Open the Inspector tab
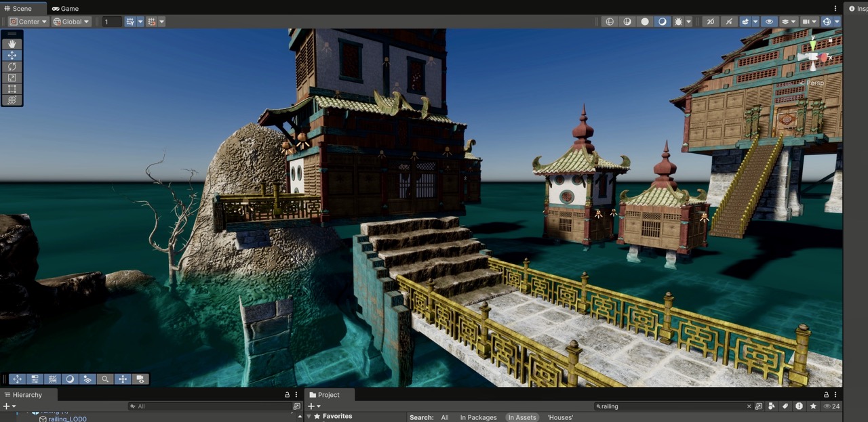Viewport: 868px width, 422px height. tap(857, 8)
